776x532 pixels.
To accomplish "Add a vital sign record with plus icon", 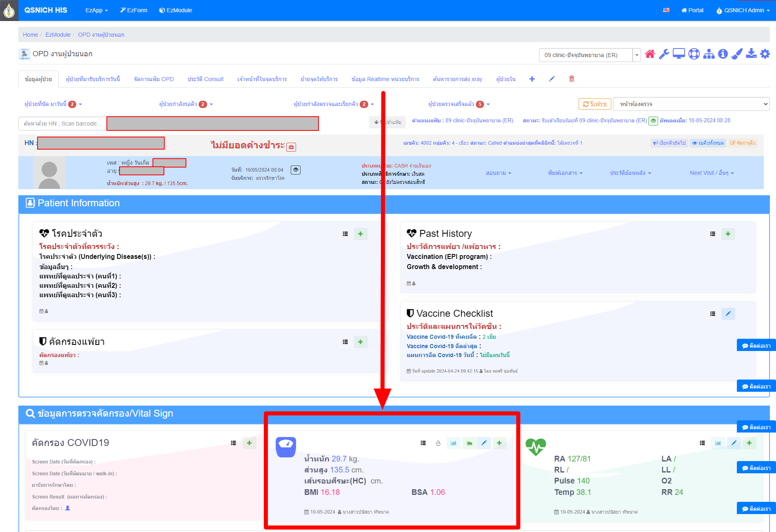I will click(x=749, y=443).
